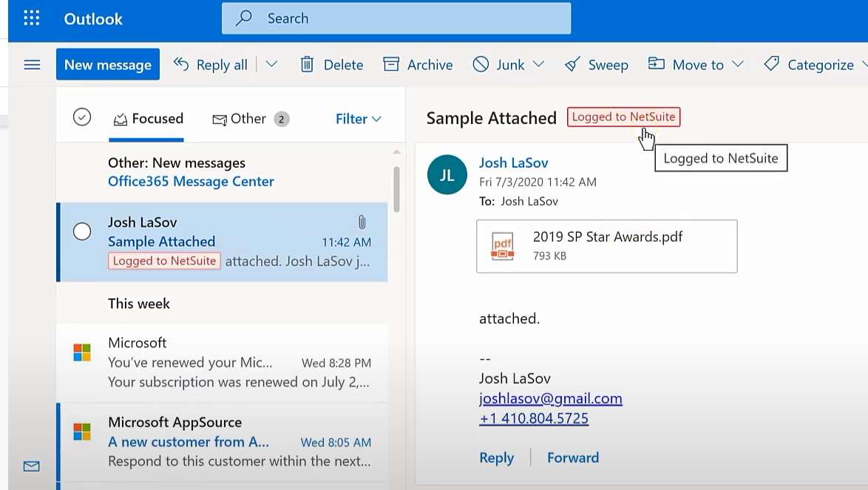Open 2019 SP Star Awards.pdf attachment
The height and width of the screenshot is (490, 868).
(x=607, y=246)
